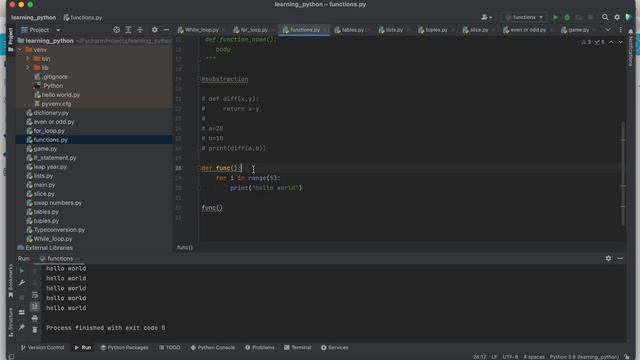Switch to for_loop.py editor tab
This screenshot has width=640, height=360.
tap(253, 30)
